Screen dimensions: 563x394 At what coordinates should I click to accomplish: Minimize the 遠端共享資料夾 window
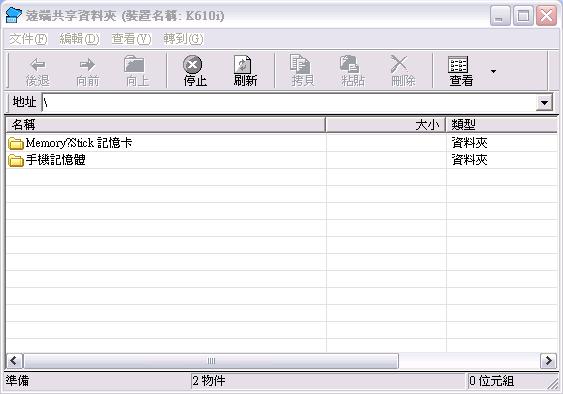pos(500,16)
